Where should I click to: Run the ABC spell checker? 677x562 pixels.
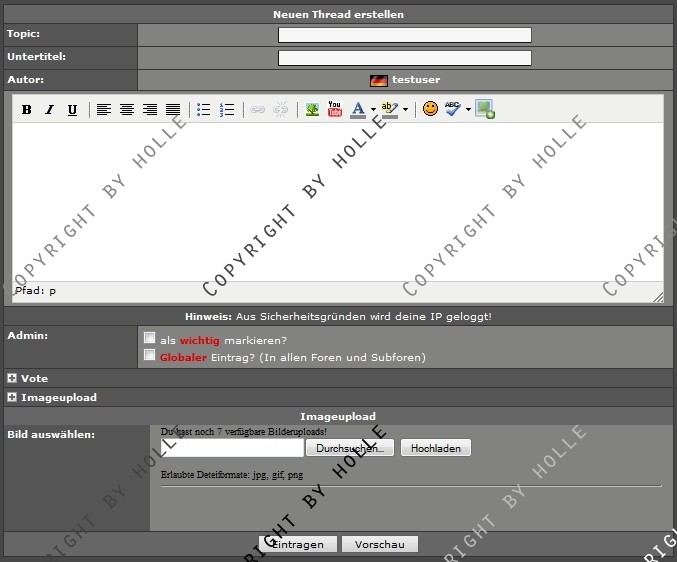pyautogui.click(x=453, y=109)
